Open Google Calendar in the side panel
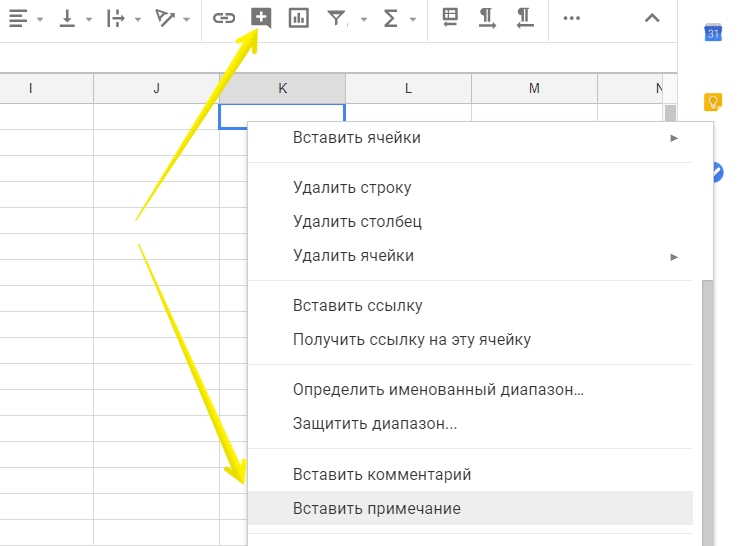The image size is (742, 546). coord(713,33)
